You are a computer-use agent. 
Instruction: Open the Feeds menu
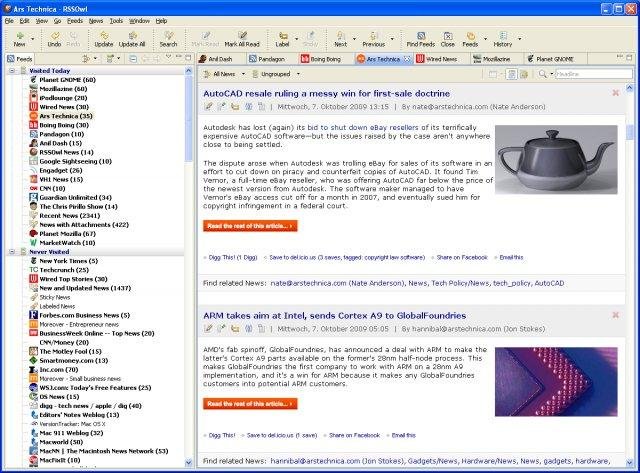75,21
